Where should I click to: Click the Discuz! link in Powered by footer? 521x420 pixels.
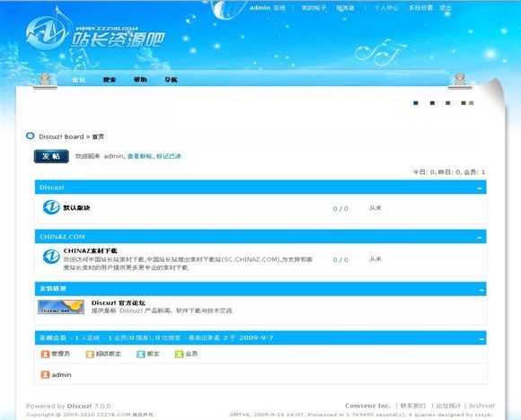point(79,406)
